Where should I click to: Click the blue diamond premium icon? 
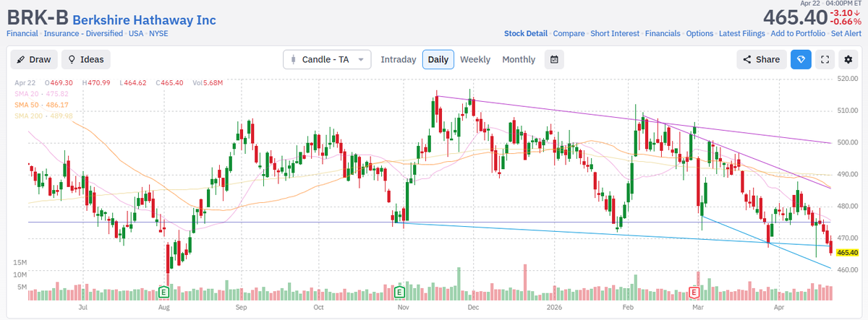pyautogui.click(x=801, y=59)
